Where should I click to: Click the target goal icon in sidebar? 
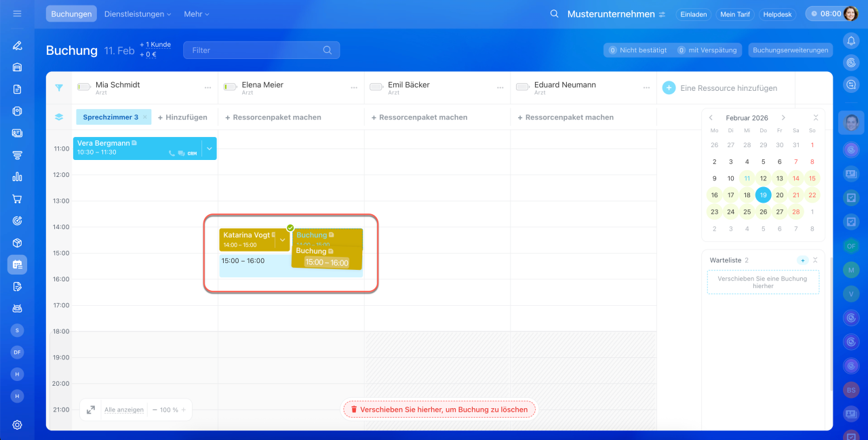[x=17, y=221]
